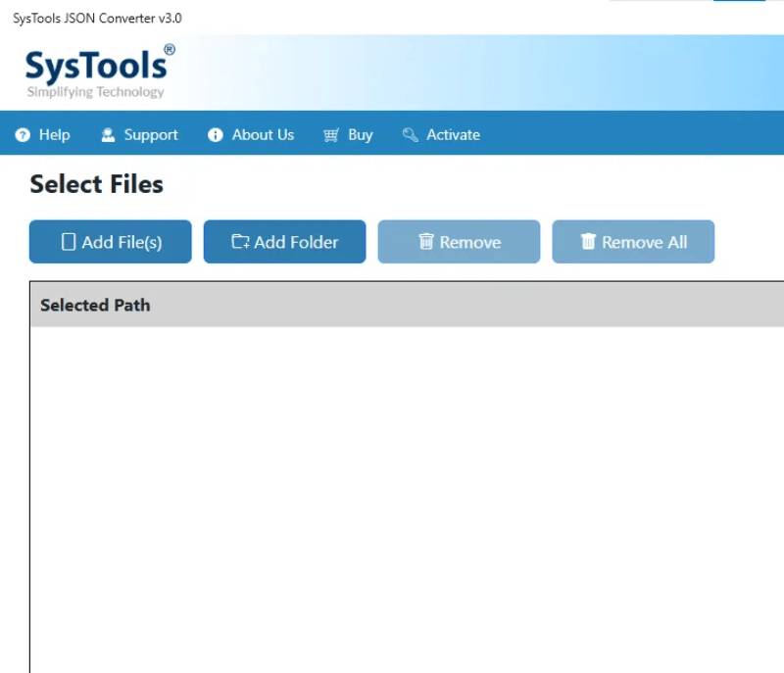The height and width of the screenshot is (673, 784).
Task: Click the trash icon on Remove All
Action: (x=588, y=241)
